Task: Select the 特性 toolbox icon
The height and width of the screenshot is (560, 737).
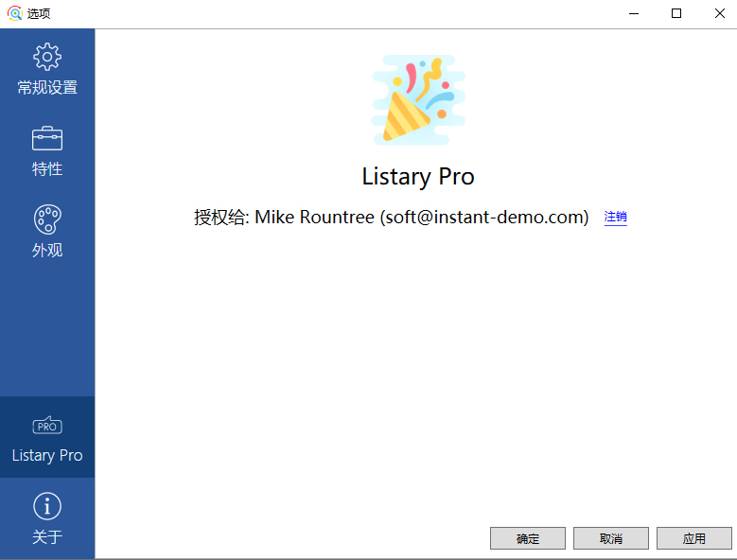Action: click(x=47, y=138)
